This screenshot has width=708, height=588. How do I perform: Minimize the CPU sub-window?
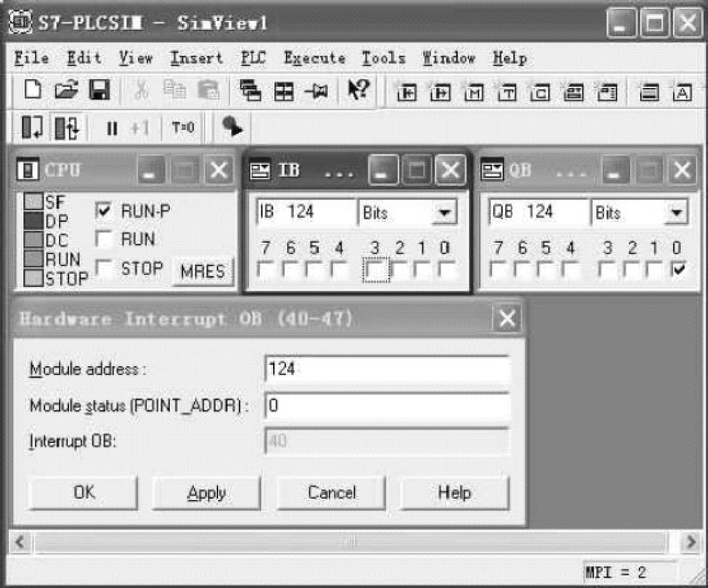click(x=151, y=170)
